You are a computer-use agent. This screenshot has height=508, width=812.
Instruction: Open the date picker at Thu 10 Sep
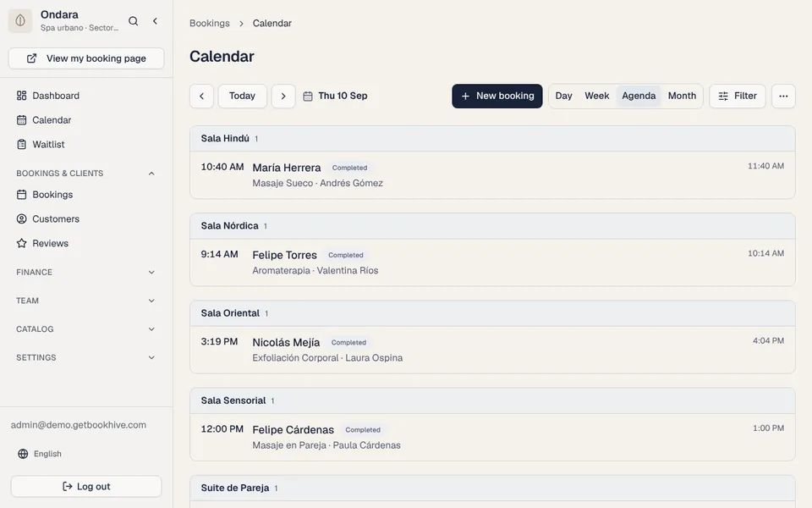335,96
